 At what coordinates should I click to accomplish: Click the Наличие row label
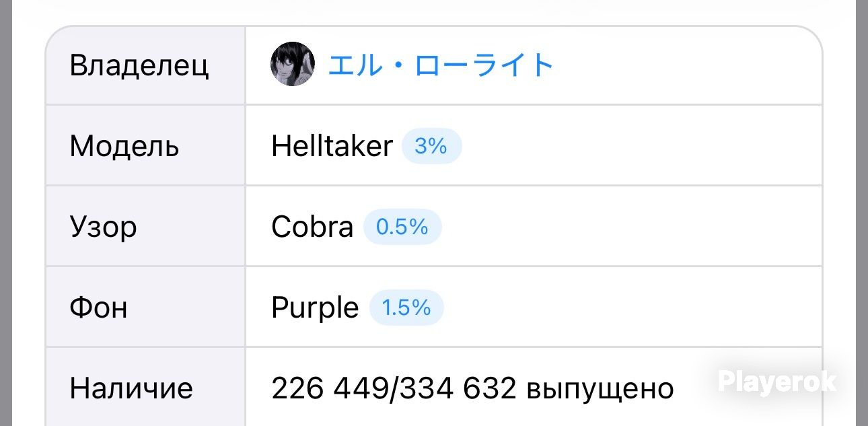[x=131, y=388]
